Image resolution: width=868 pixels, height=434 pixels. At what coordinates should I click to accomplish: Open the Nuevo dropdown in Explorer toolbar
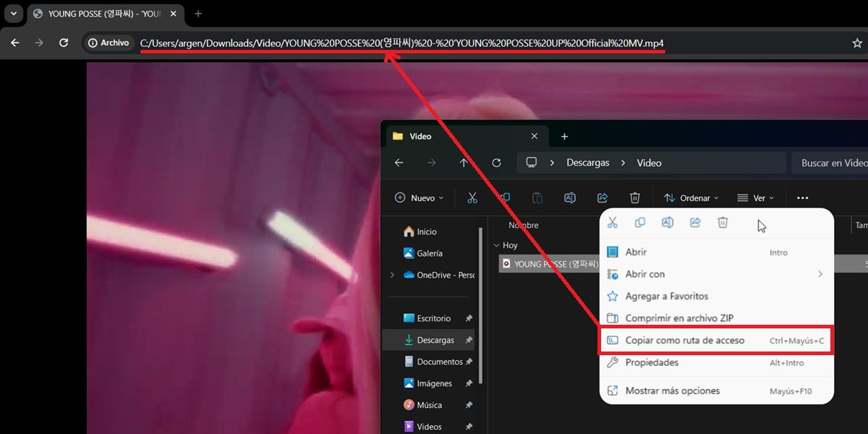(x=419, y=197)
